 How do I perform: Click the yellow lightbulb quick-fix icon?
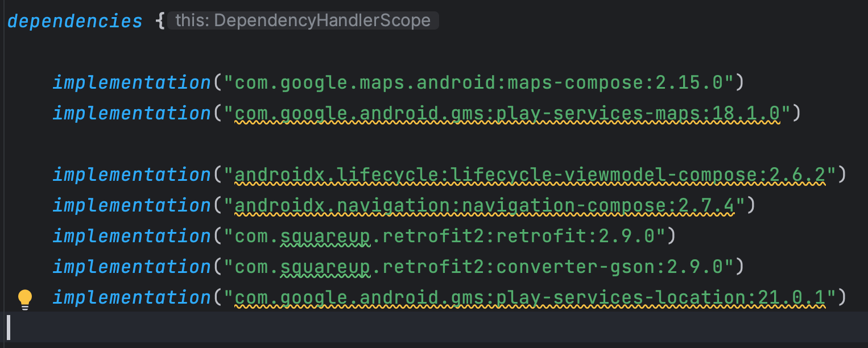25,299
